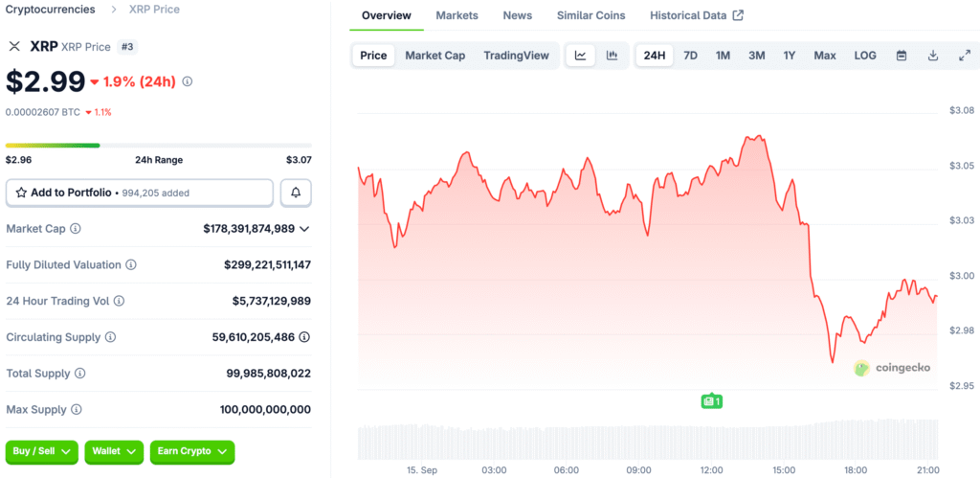Select the Price chart toggle

pyautogui.click(x=374, y=56)
